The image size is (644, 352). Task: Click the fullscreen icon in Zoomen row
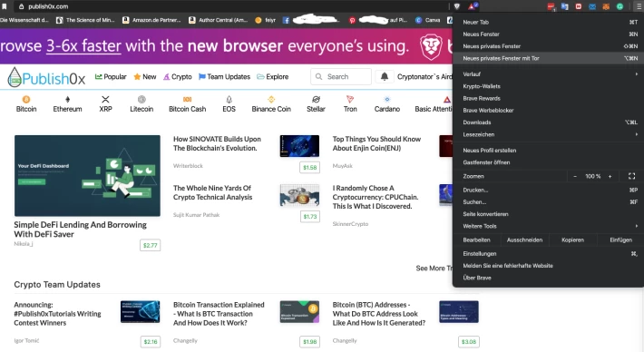[x=631, y=176]
